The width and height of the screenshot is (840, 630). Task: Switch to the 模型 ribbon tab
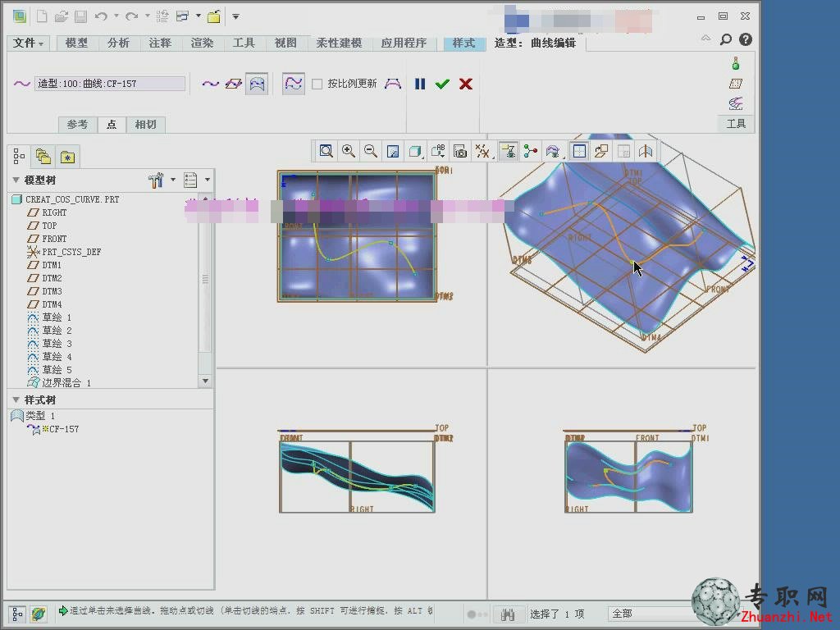76,43
